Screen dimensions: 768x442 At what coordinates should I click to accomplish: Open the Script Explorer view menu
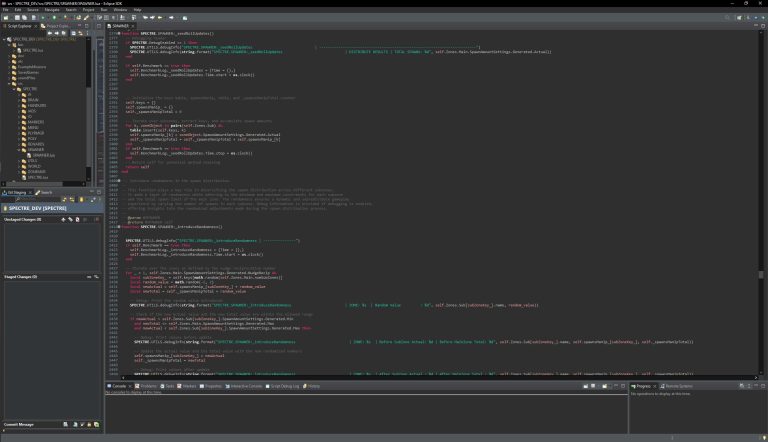click(87, 33)
